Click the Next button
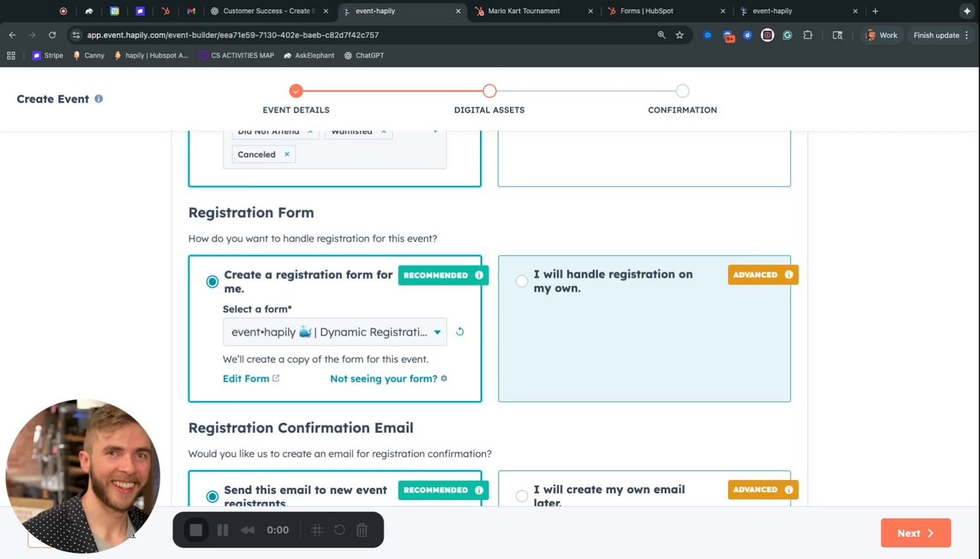 tap(916, 533)
